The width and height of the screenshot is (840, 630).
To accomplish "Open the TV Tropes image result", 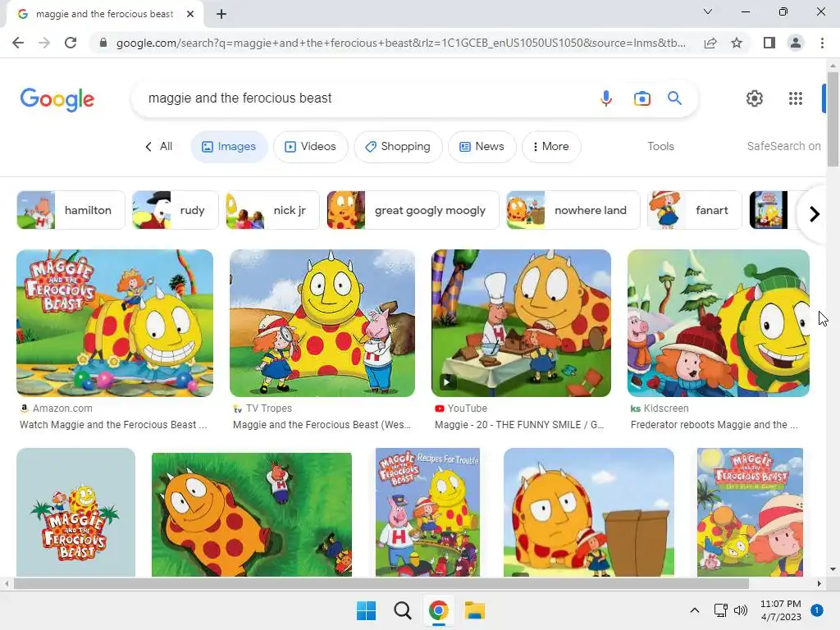I will [x=322, y=323].
